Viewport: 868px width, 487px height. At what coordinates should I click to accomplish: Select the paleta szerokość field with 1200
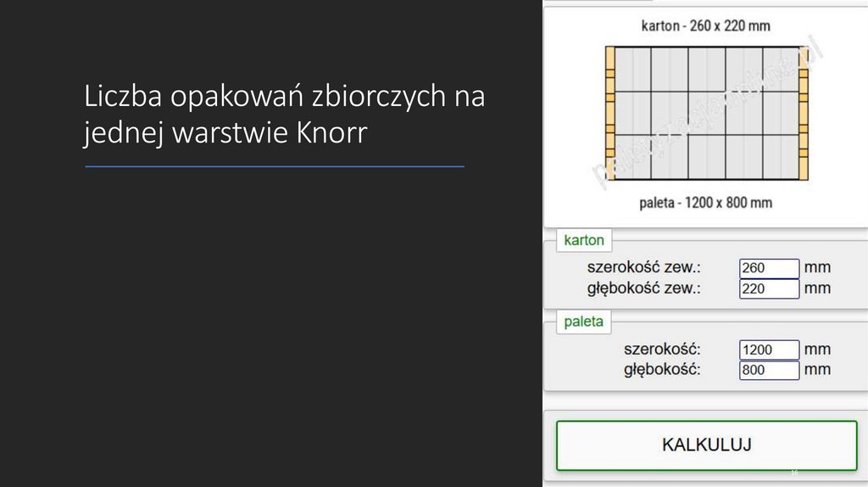(x=769, y=350)
